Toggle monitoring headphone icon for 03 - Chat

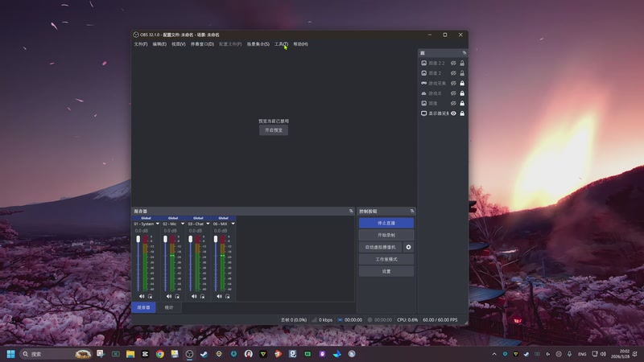[x=201, y=296]
